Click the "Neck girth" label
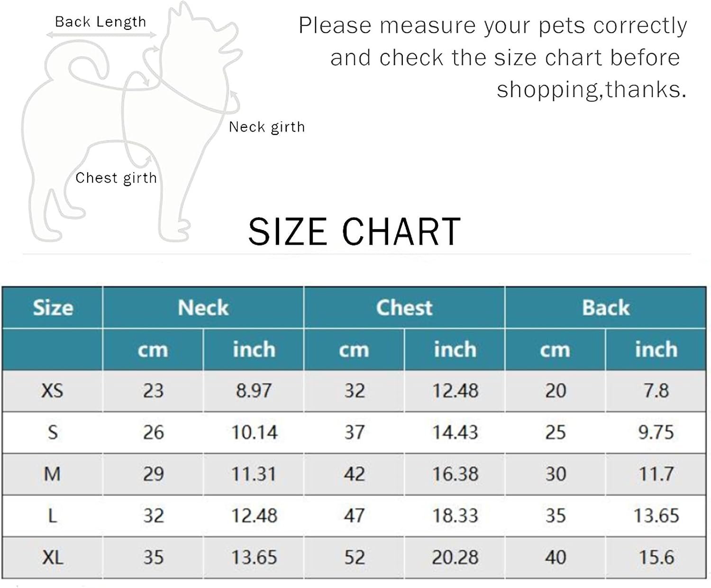 [267, 127]
